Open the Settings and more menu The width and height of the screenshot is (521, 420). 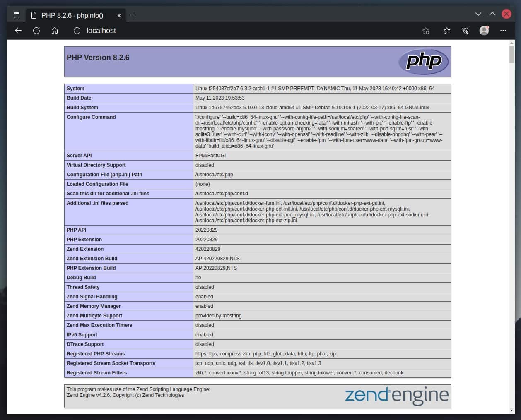(x=503, y=31)
